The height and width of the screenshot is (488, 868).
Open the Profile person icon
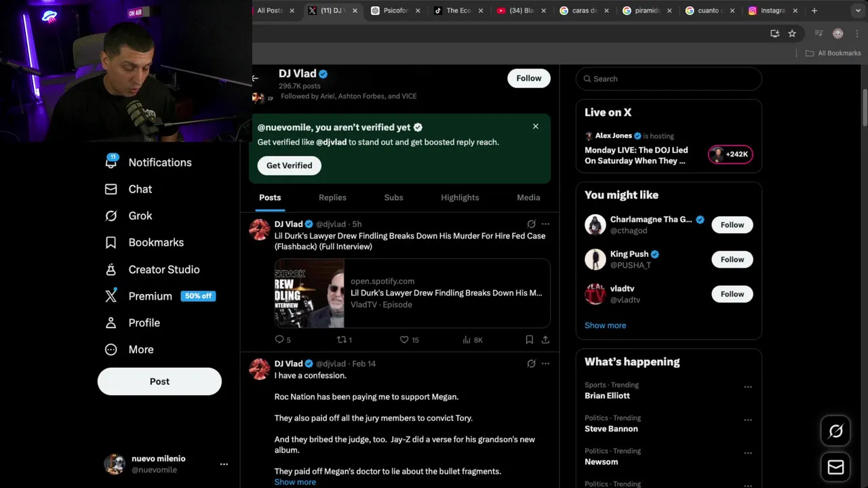click(111, 323)
